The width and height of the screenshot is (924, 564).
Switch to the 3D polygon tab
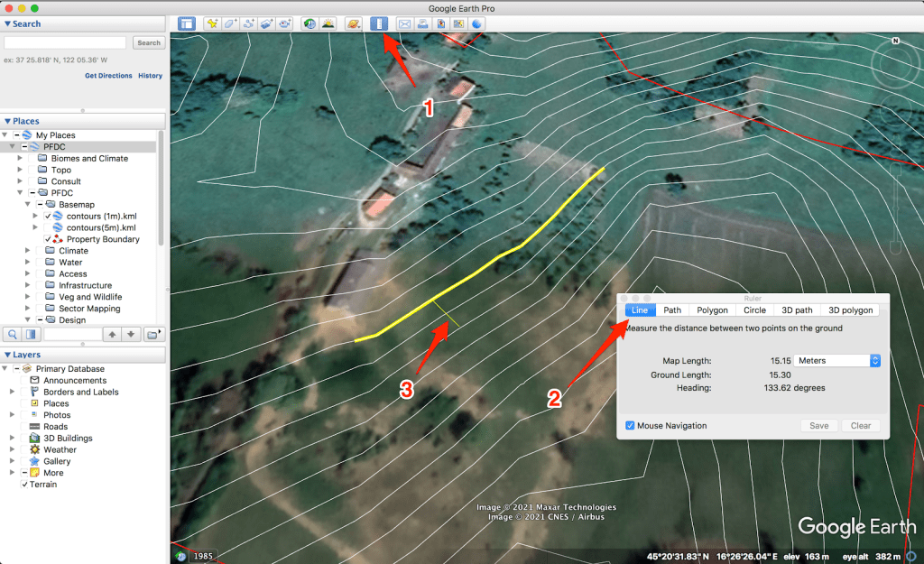[x=850, y=310]
